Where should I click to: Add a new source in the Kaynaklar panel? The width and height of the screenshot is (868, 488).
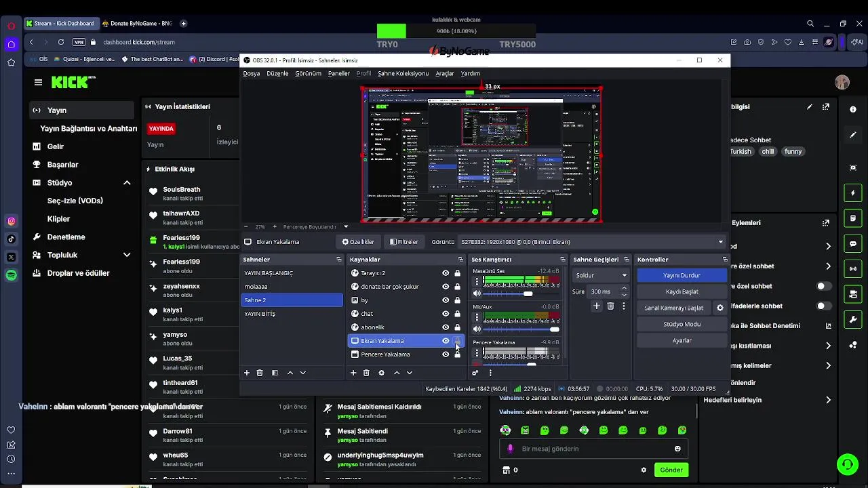tap(353, 373)
